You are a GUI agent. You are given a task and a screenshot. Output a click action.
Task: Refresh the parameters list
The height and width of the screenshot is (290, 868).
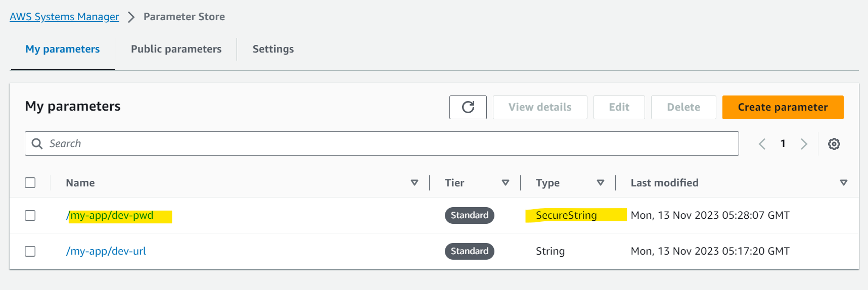468,107
